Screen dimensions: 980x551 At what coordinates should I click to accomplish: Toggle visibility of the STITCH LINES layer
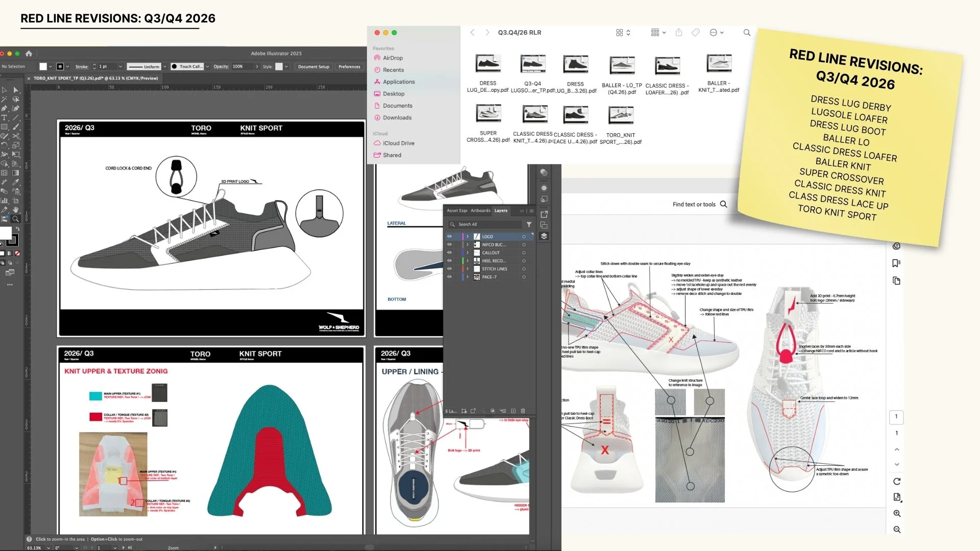[x=450, y=269]
